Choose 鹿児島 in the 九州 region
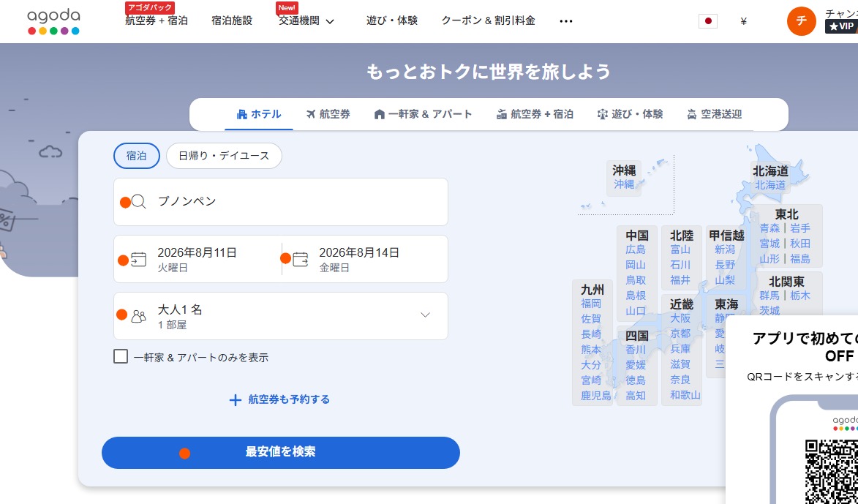Image resolution: width=858 pixels, height=504 pixels. coord(596,395)
